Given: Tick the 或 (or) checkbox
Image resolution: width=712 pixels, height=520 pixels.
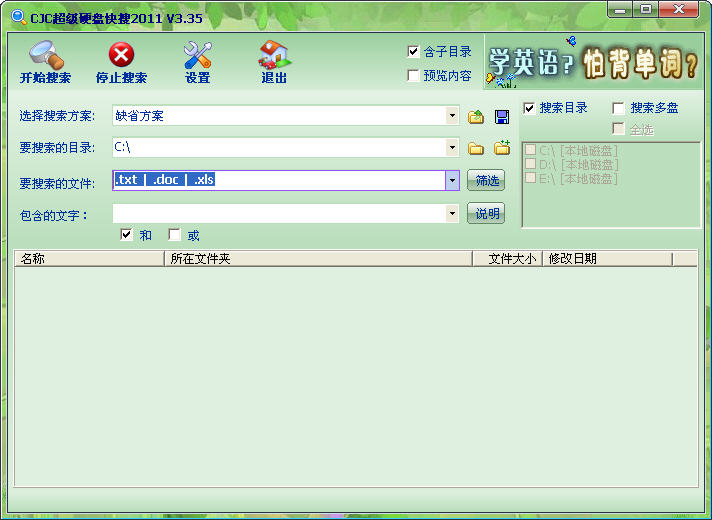Looking at the screenshot, I should [175, 235].
